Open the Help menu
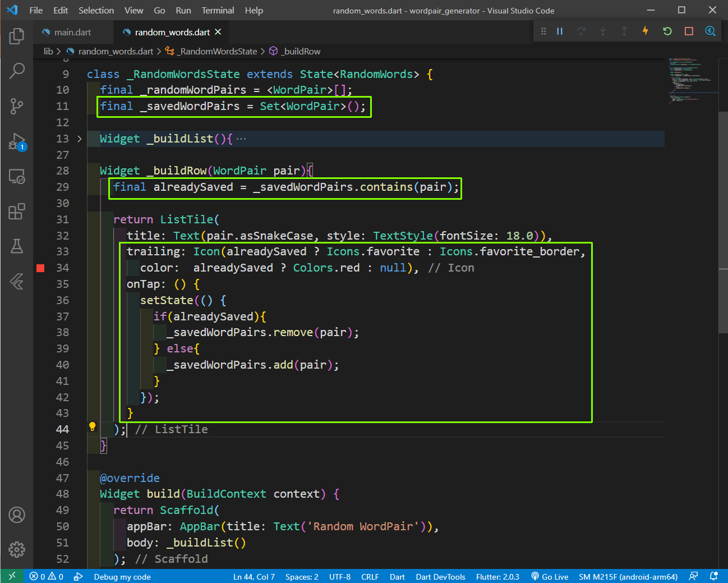Viewport: 728px width, 583px height. [254, 10]
